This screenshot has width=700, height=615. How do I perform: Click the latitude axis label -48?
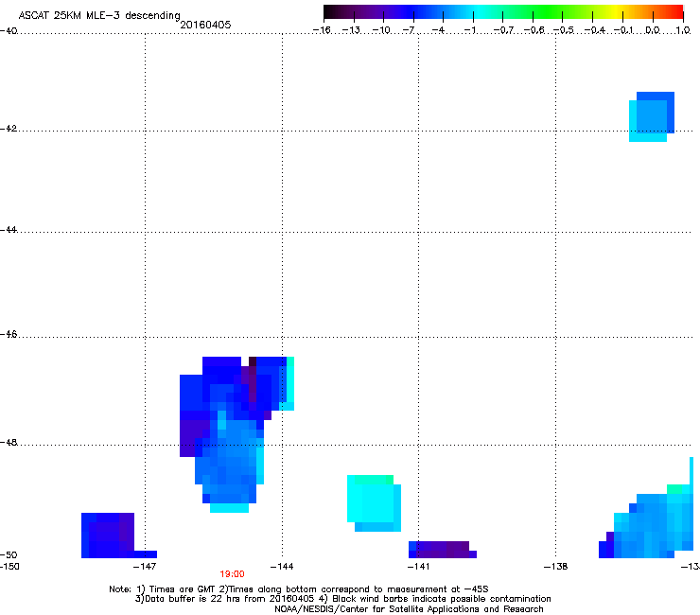tap(9, 442)
